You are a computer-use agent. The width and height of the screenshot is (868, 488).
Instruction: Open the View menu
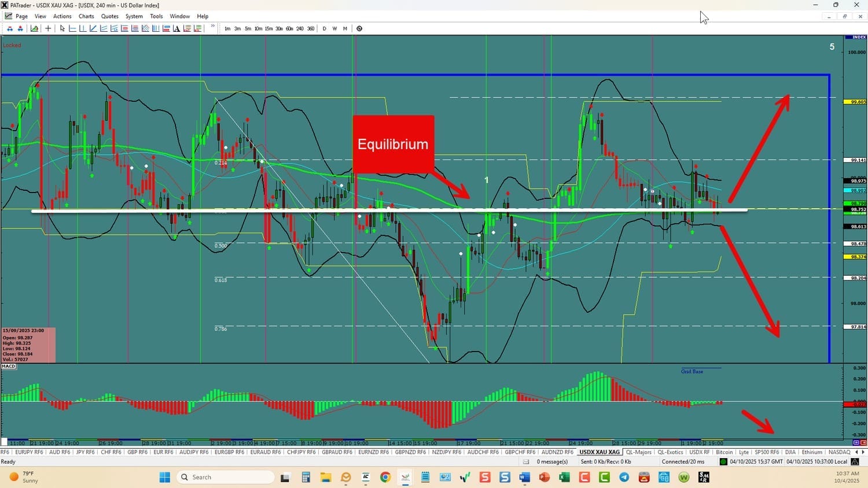pyautogui.click(x=41, y=16)
